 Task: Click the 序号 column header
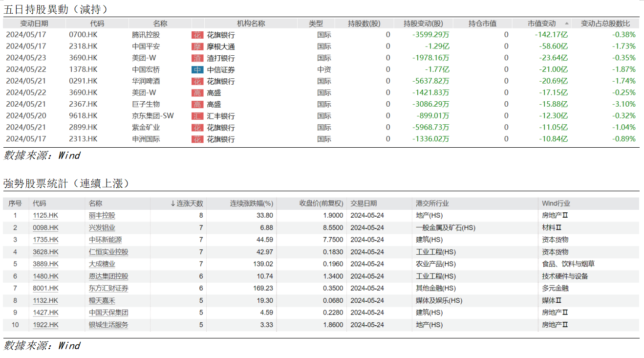click(15, 203)
